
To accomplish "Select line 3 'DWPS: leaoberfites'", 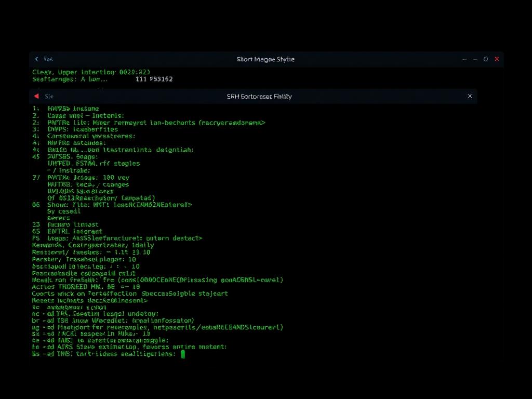I will (x=75, y=129).
